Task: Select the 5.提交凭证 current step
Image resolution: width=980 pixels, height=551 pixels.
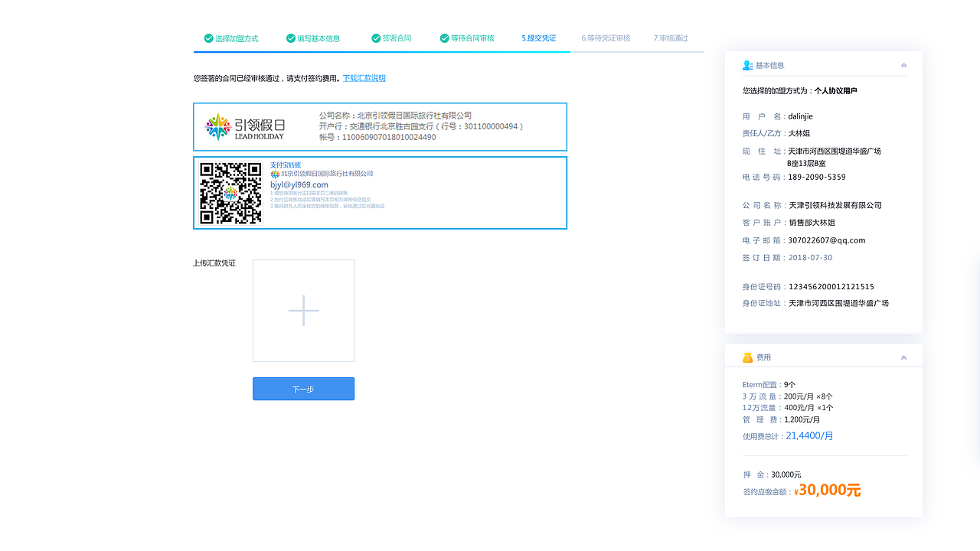Action: [538, 37]
